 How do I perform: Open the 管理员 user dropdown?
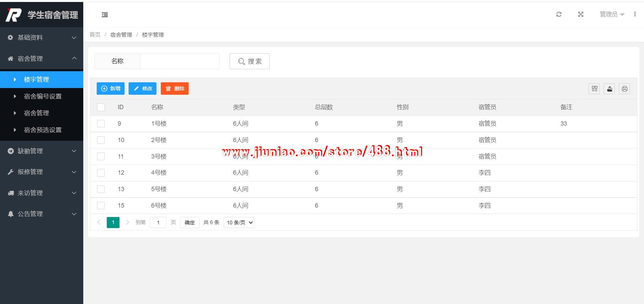[611, 14]
